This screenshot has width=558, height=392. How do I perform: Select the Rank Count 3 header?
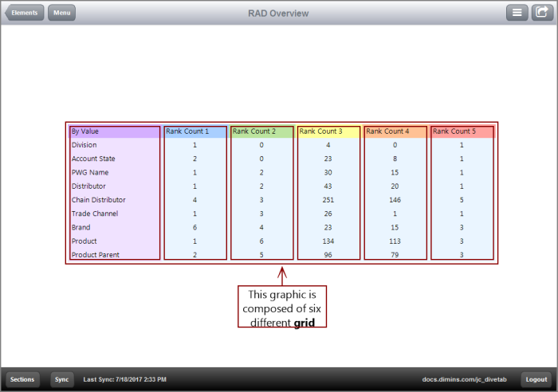tap(321, 131)
